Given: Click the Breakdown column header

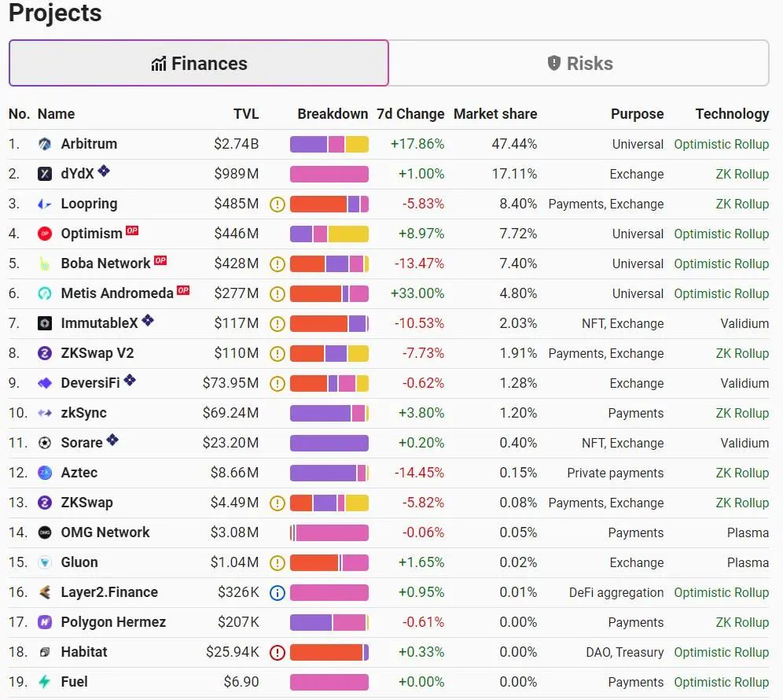Looking at the screenshot, I should tap(333, 114).
